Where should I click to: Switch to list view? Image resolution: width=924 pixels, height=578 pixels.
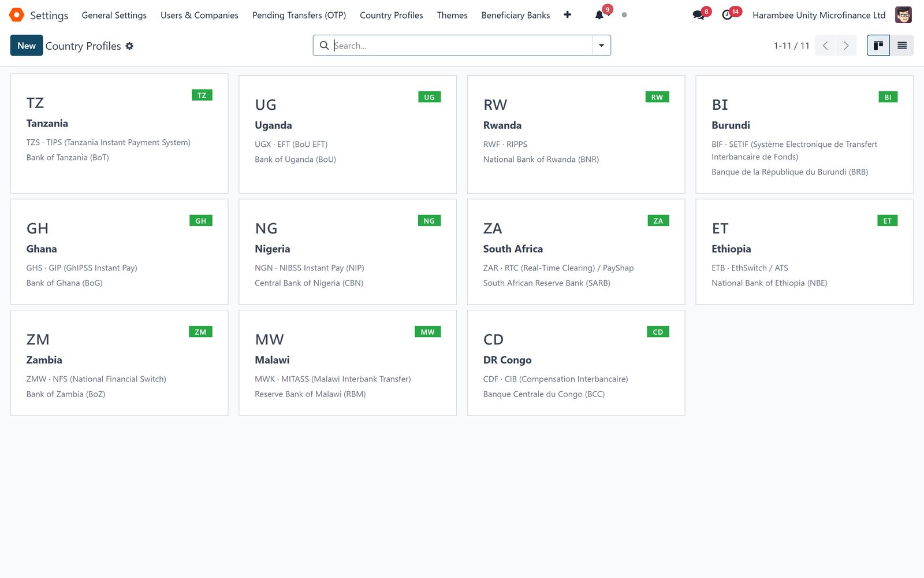(x=902, y=46)
